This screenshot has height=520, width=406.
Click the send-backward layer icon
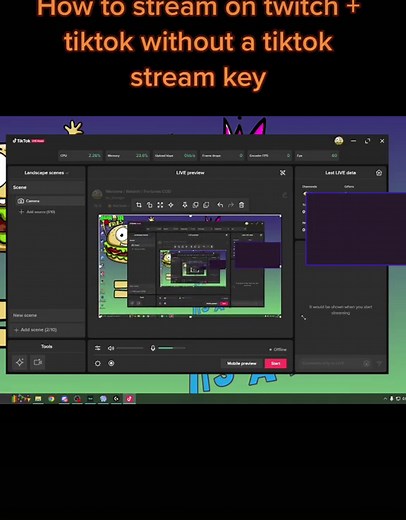pos(206,205)
